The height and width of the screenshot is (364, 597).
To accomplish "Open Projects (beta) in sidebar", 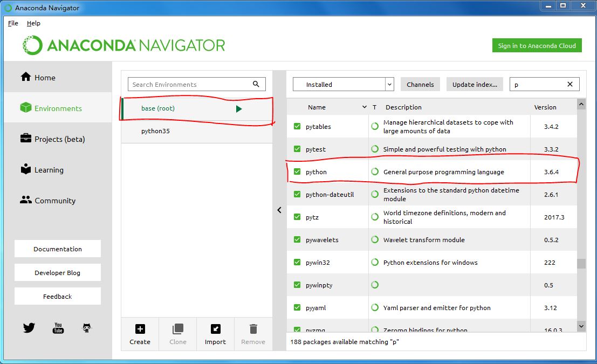I will click(x=58, y=139).
